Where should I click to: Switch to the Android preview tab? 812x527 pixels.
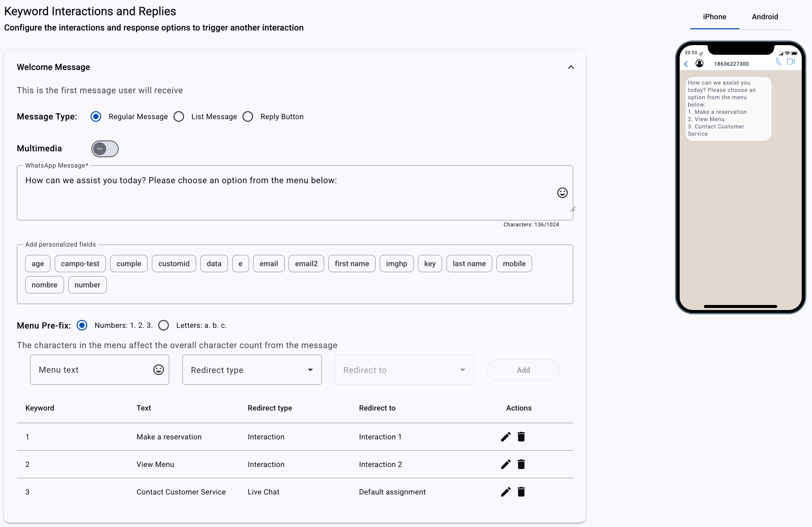(x=765, y=17)
